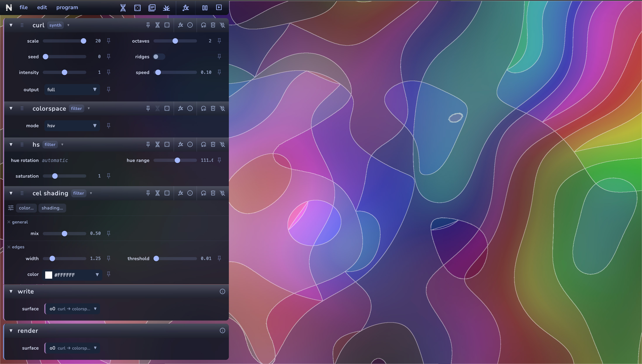The image size is (642, 364).
Task: Open the file menu
Action: point(24,7)
